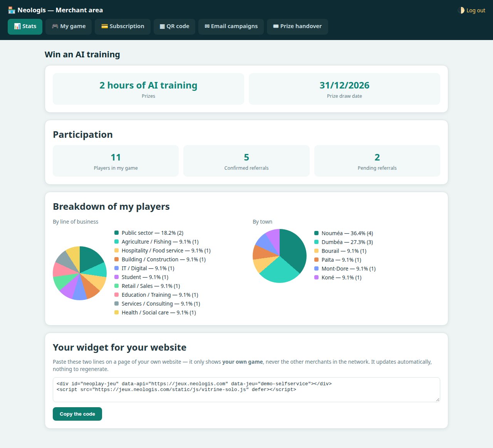Click the IT / Digital legend swatch
The image size is (493, 448).
116,268
